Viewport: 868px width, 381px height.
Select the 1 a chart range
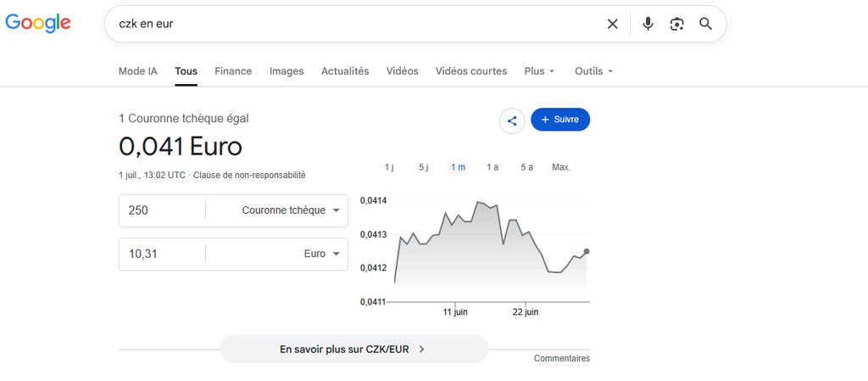(492, 167)
